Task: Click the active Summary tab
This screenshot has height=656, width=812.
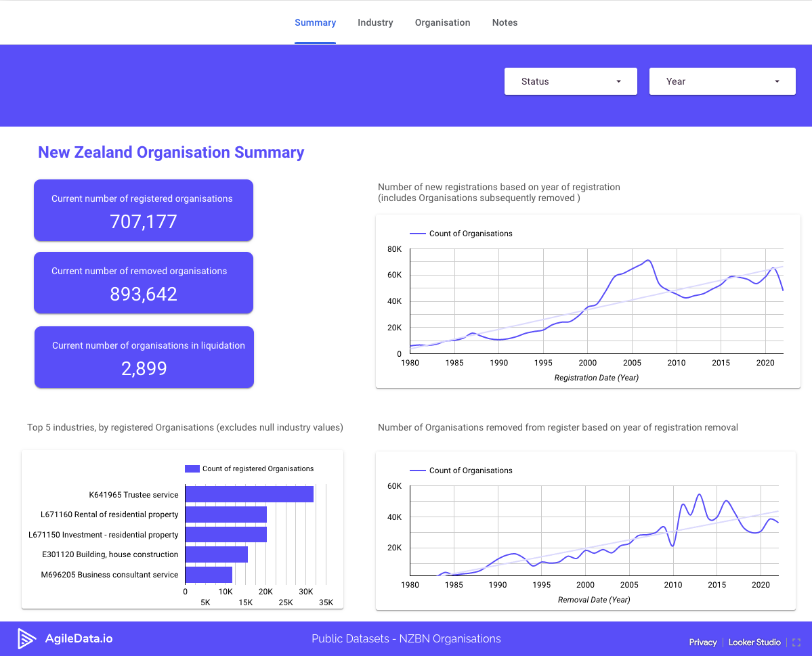Action: 315,22
